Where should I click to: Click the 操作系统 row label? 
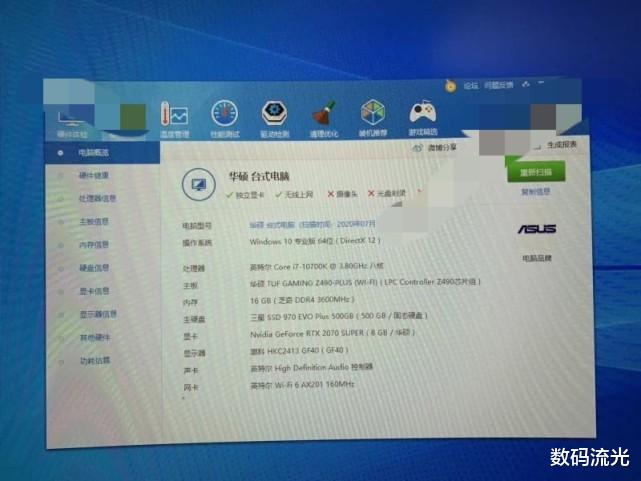pyautogui.click(x=197, y=243)
